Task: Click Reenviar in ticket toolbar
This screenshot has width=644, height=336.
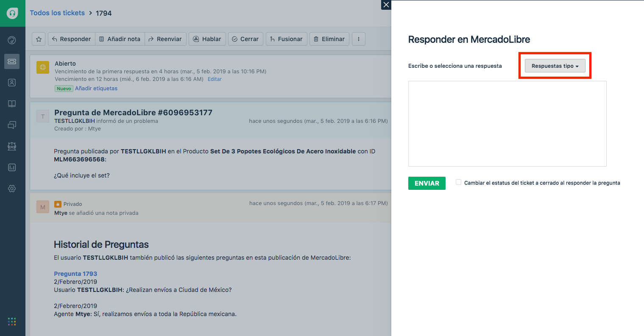Action: [165, 39]
